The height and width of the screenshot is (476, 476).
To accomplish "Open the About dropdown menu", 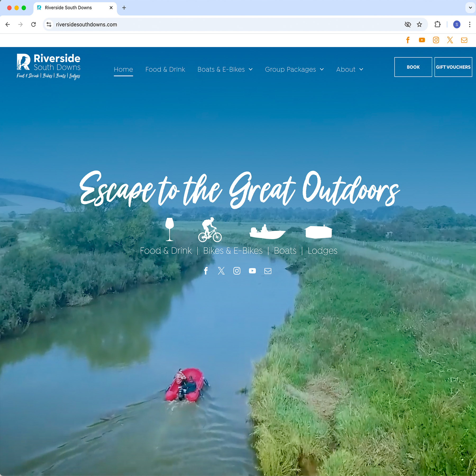I will click(x=349, y=69).
